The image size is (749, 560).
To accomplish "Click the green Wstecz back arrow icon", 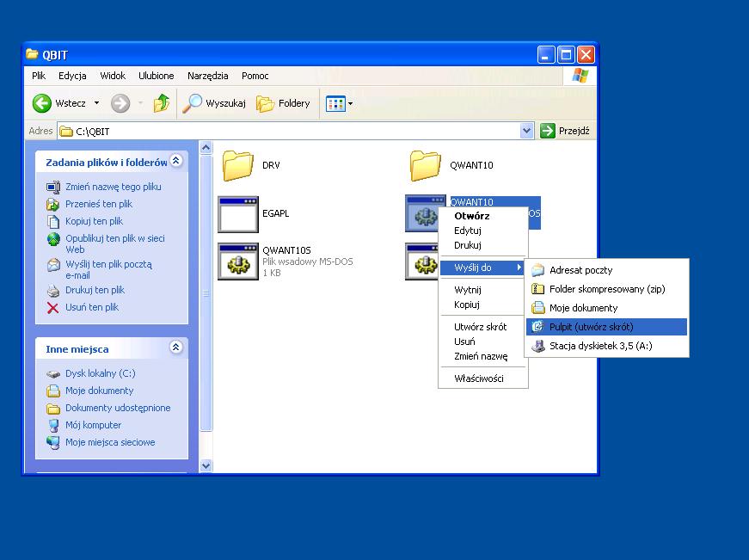I will tap(42, 103).
